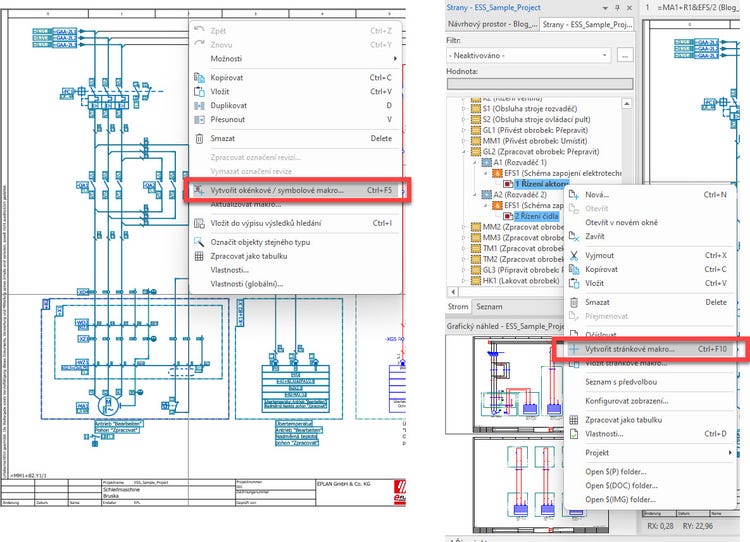Switch to the Seznam tab

(489, 306)
